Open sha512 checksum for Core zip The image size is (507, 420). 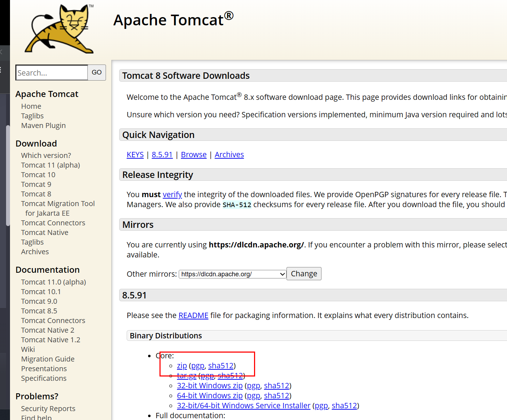pyautogui.click(x=221, y=366)
